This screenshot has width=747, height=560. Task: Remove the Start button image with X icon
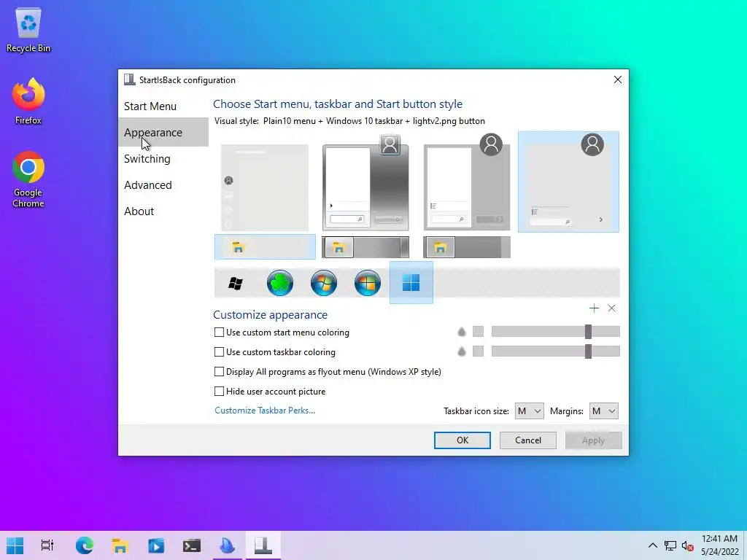(612, 308)
